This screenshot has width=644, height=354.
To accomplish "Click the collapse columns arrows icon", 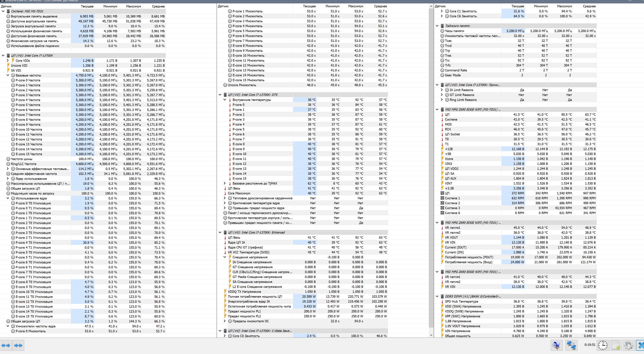I will click(x=18, y=345).
